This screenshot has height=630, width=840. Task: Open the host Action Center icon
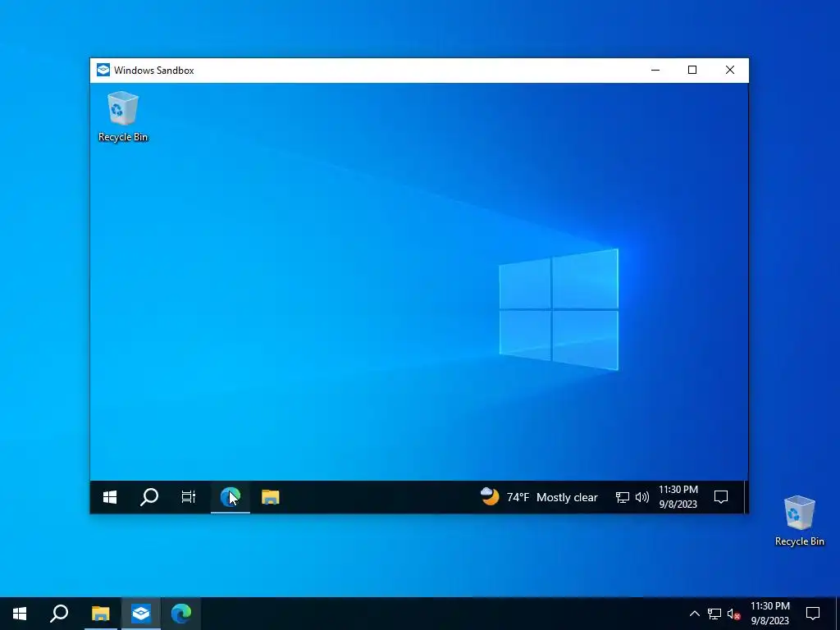tap(813, 614)
